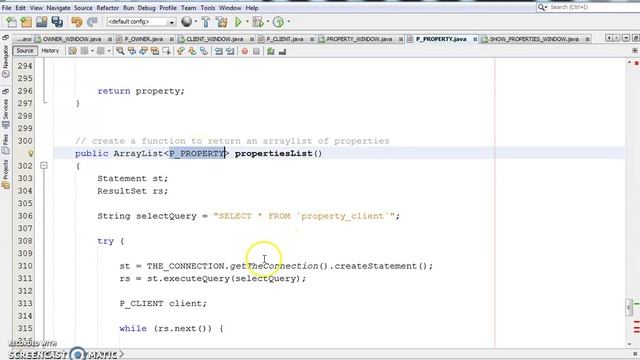
Task: Click Next Bookmark icon
Action: click(192, 51)
